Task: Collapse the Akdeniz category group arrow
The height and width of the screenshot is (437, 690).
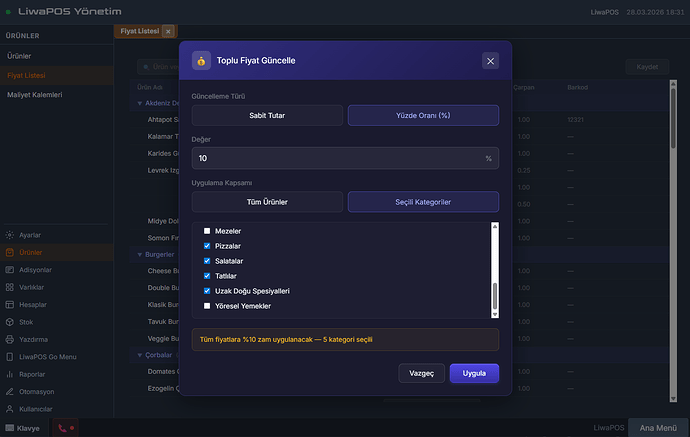Action: (139, 103)
